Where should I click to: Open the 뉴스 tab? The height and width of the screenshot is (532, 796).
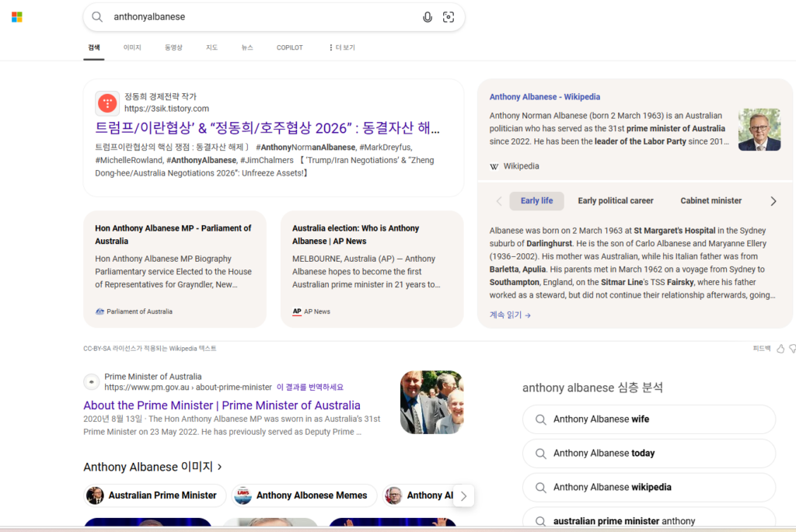click(247, 47)
